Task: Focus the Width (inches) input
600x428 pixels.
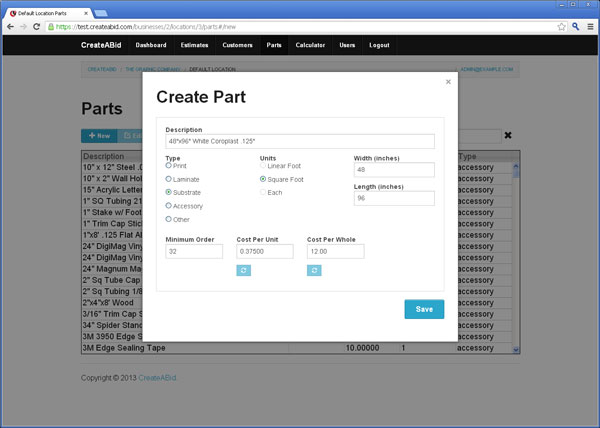Action: [394, 170]
